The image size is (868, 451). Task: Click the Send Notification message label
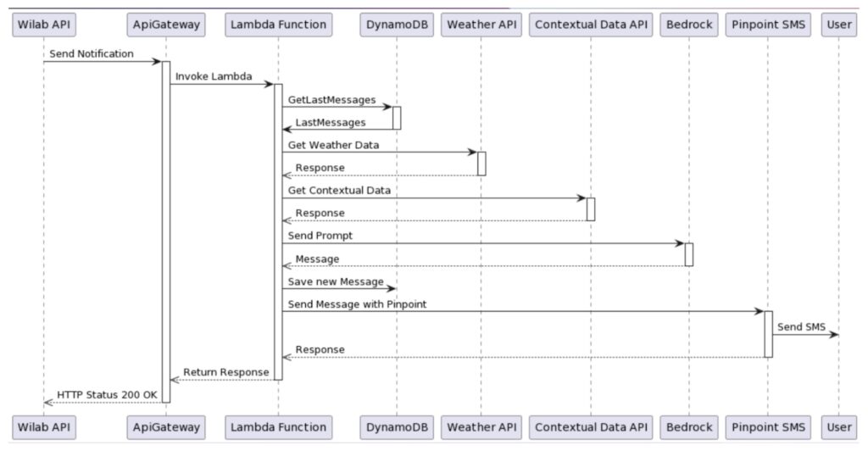tap(92, 53)
